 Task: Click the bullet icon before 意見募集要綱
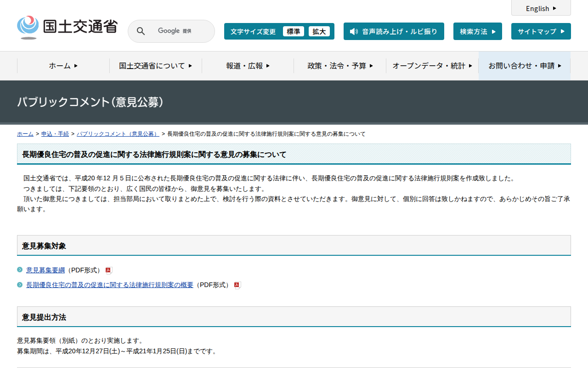coord(20,270)
